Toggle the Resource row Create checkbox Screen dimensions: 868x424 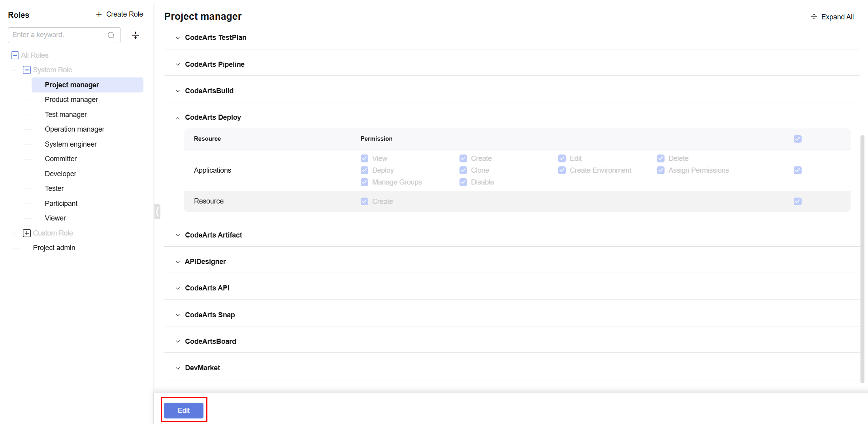364,202
